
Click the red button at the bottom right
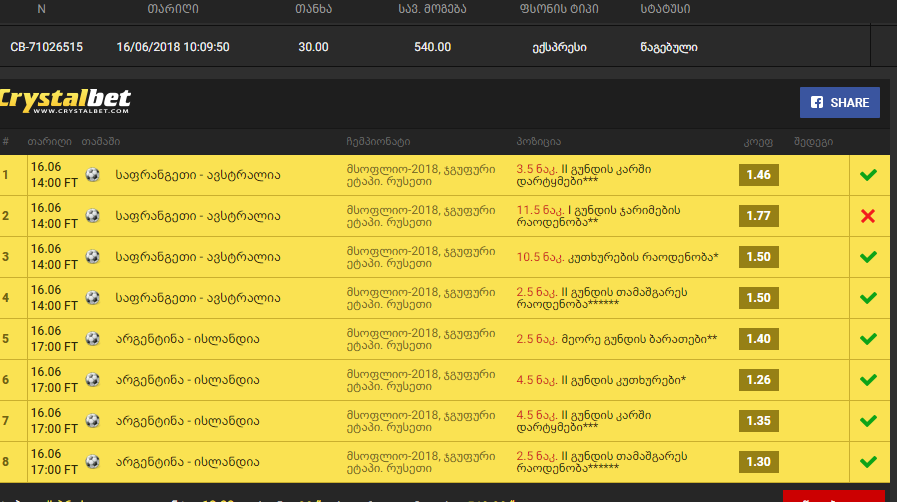pos(834,496)
